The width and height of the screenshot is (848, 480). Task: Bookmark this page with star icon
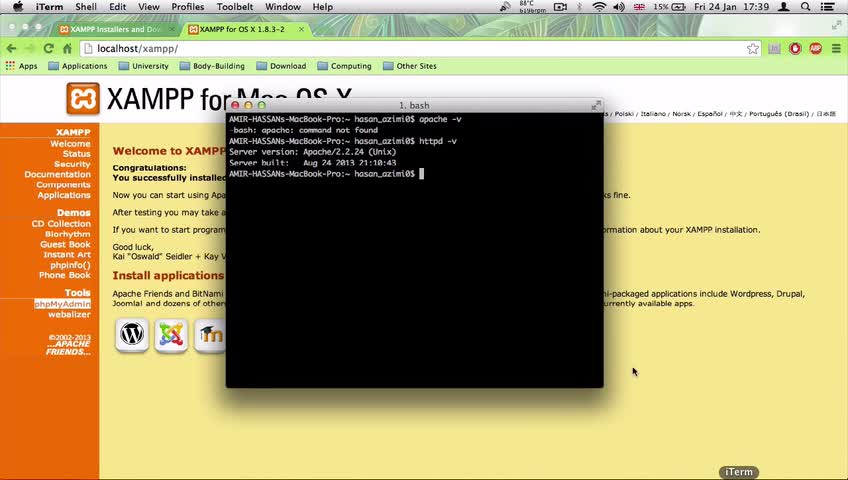click(752, 49)
